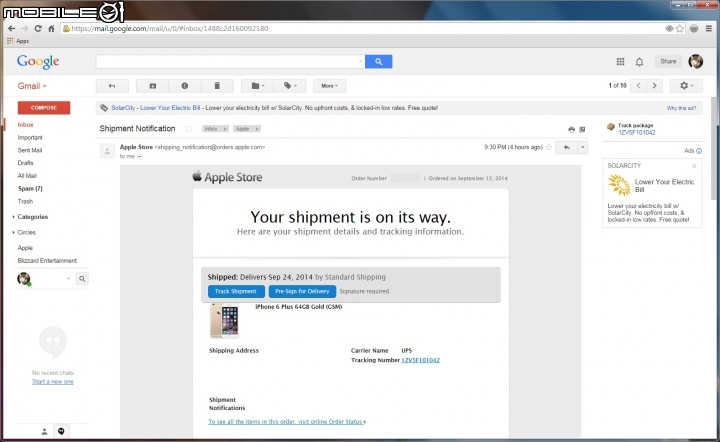Viewport: 720px width, 442px height.
Task: Open conversation in a new window
Action: [582, 129]
